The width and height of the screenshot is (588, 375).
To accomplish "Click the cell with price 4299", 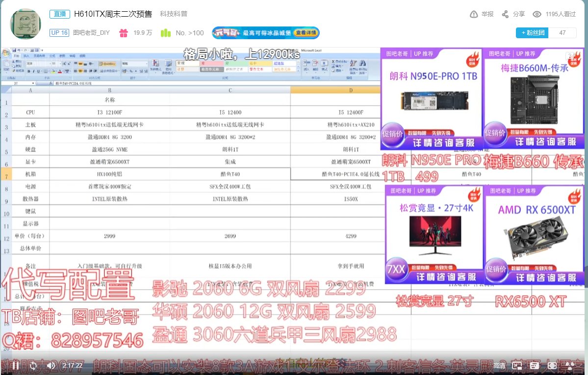I will pos(351,236).
